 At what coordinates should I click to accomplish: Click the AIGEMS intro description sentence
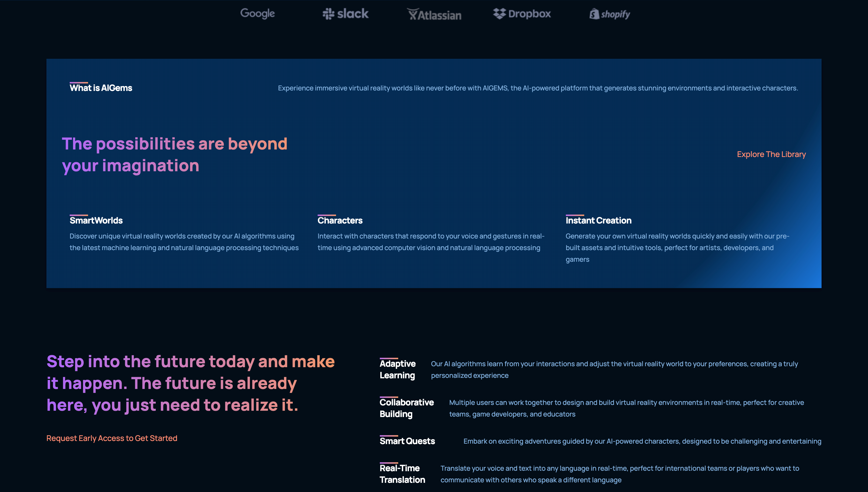[x=538, y=88]
